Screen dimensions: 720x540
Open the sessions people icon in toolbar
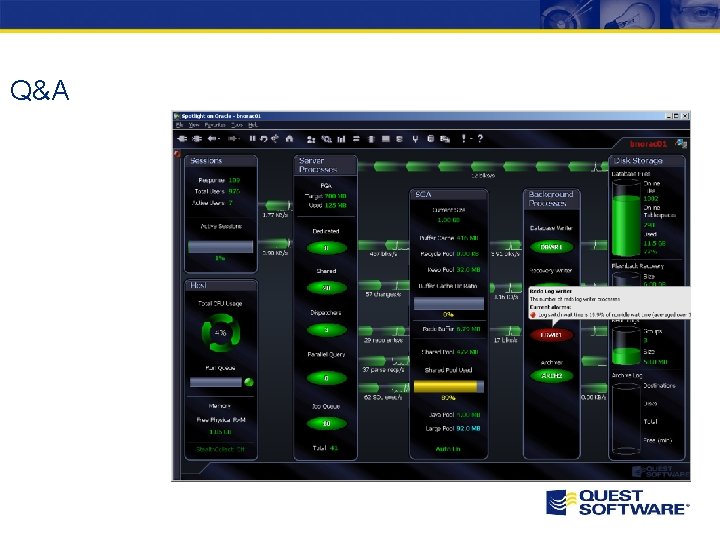pos(311,139)
